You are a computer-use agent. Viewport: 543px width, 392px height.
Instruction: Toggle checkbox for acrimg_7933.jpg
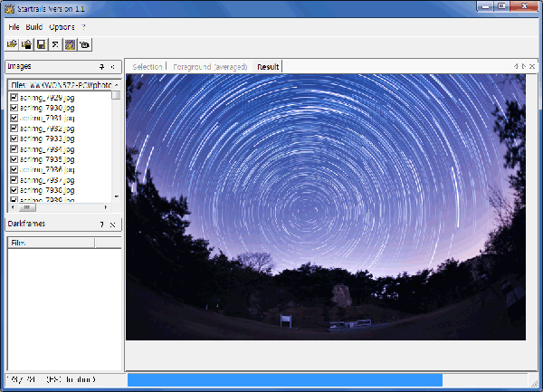14,139
